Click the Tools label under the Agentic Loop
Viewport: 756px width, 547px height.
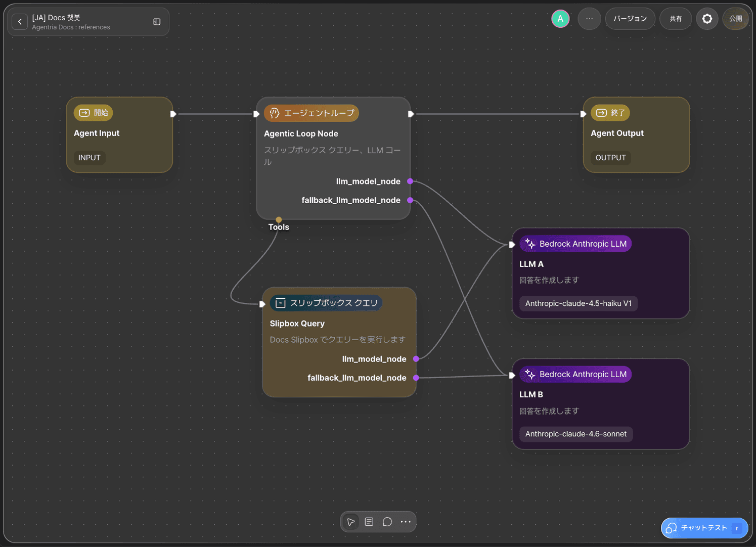(x=279, y=227)
